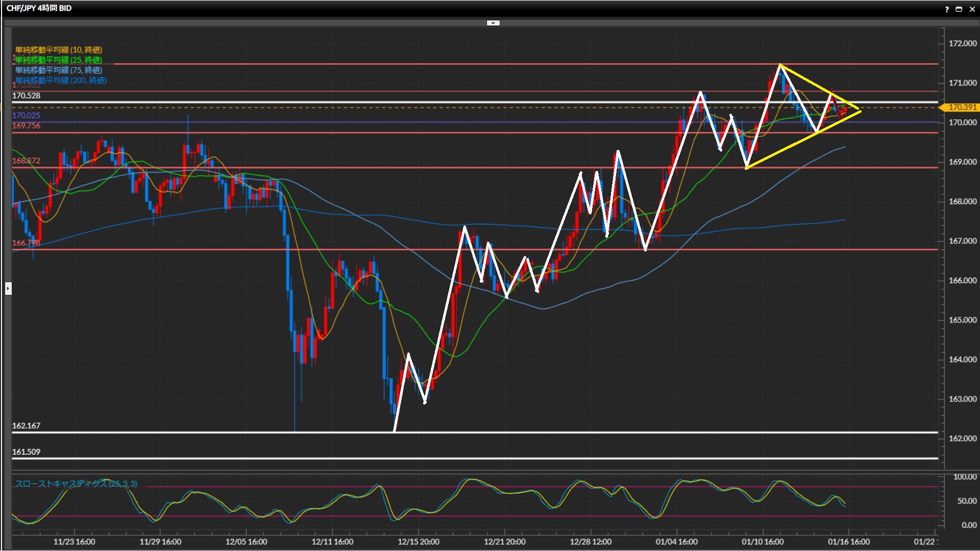This screenshot has height=551, width=980.
Task: Open the help question mark icon
Action: (947, 9)
